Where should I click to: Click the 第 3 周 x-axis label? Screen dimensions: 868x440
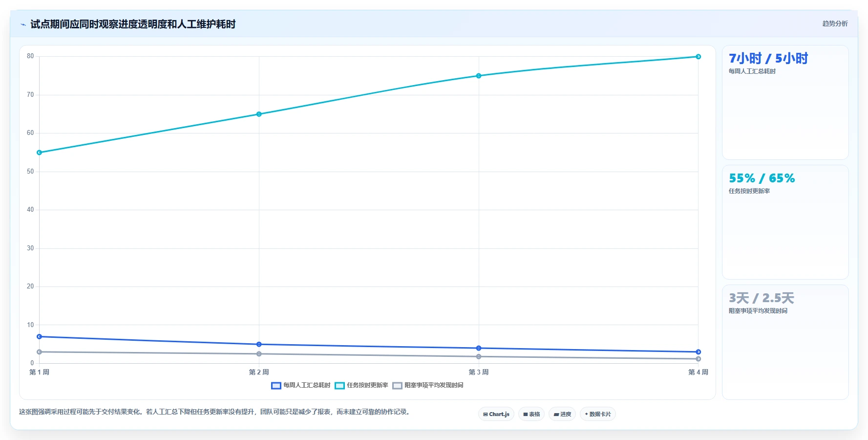coord(479,373)
